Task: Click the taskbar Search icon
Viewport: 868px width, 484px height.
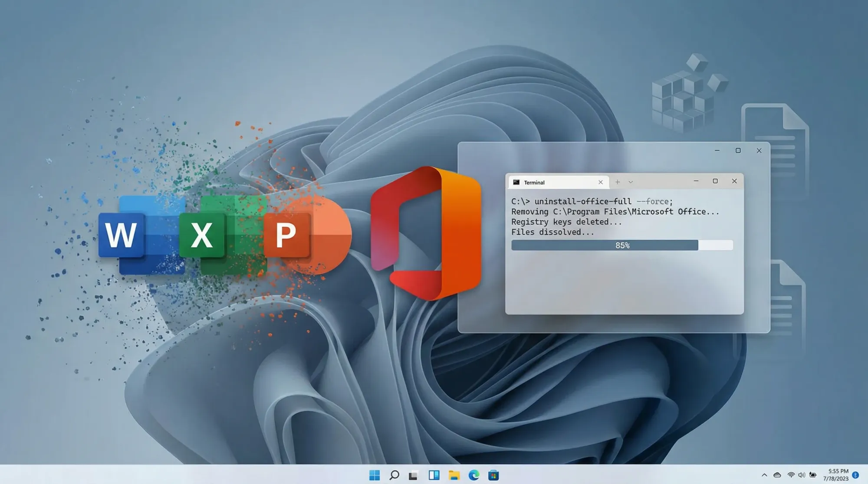Action: [394, 475]
